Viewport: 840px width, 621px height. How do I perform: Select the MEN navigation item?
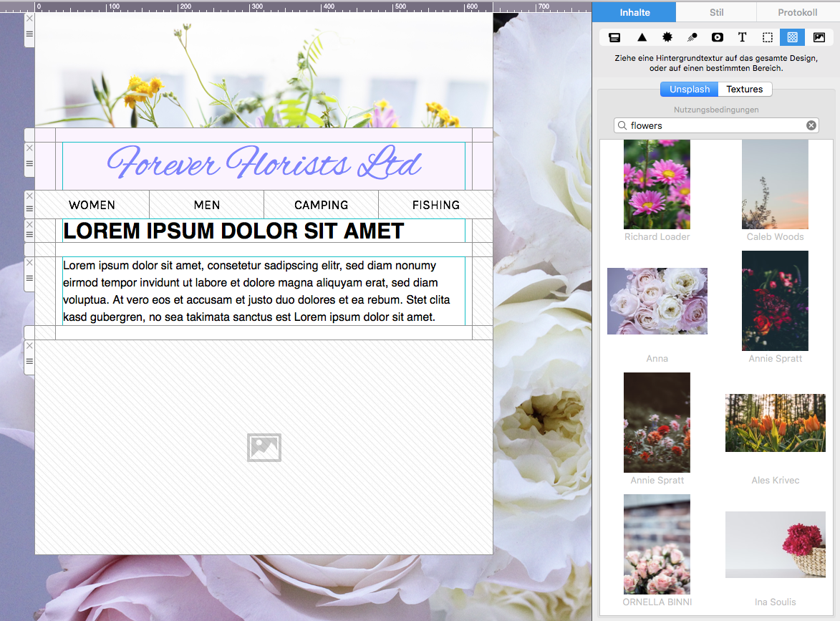207,206
